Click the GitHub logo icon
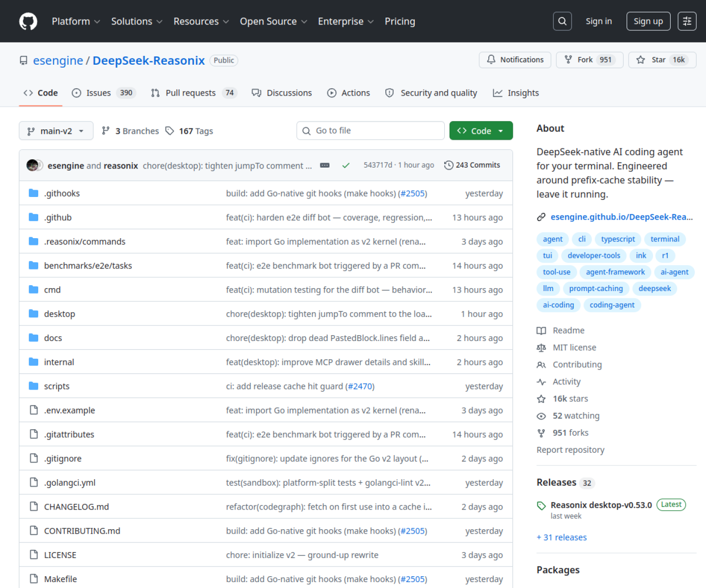This screenshot has height=588, width=706. pos(28,21)
